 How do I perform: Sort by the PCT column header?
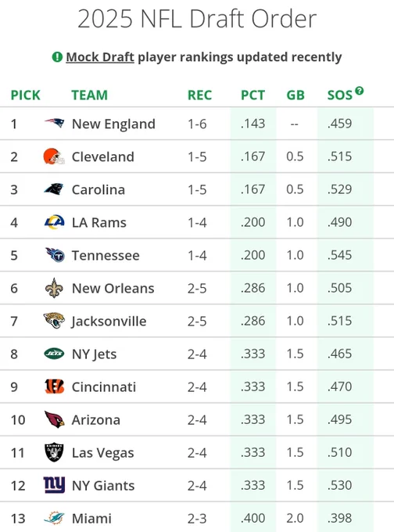point(253,95)
